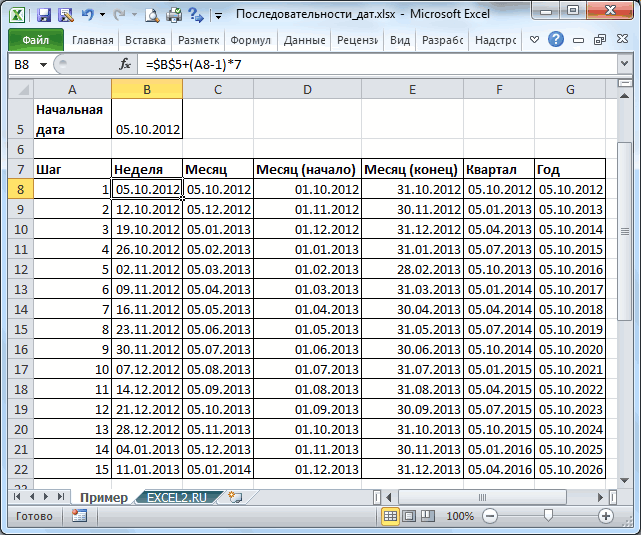Switch to Page Break Preview button

tap(428, 516)
